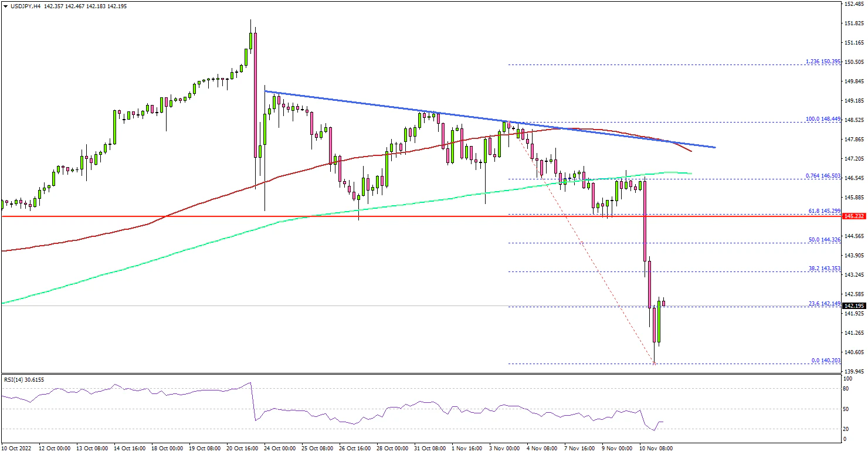
Task: Click the red 145.232 price tag on axis
Action: pyautogui.click(x=853, y=216)
